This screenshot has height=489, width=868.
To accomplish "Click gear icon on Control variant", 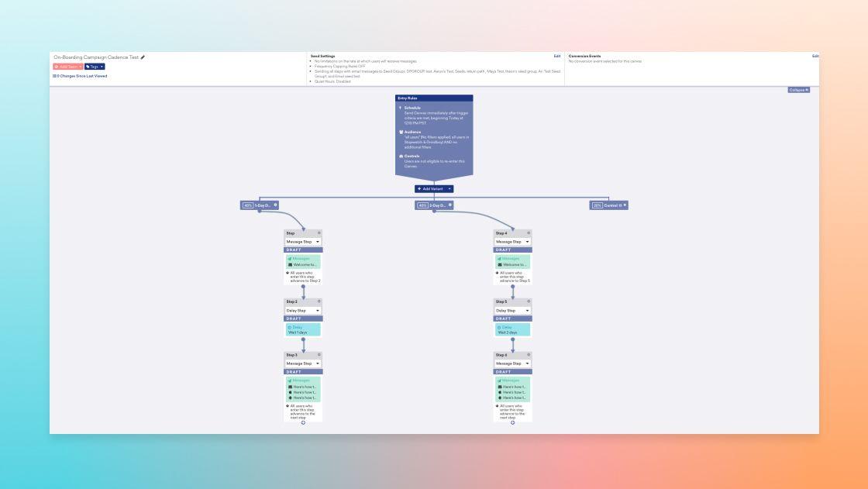I will (x=625, y=205).
